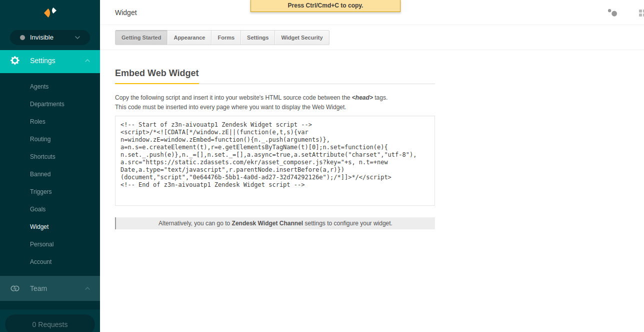Switch to the Appearance tab

coord(189,38)
